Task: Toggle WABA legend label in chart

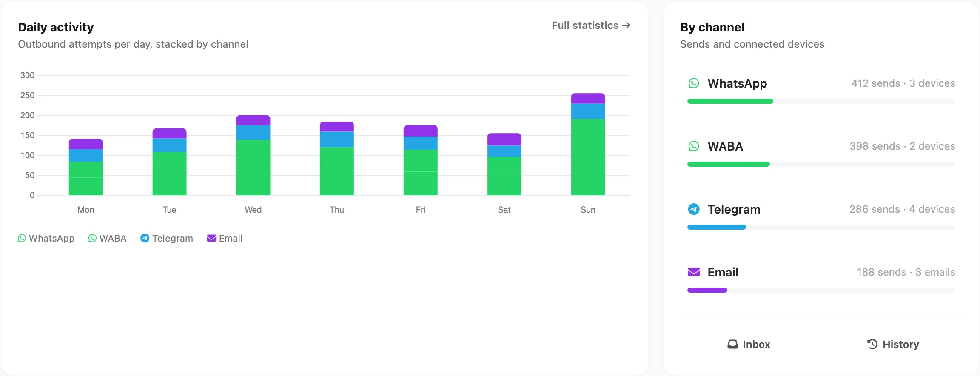Action: [x=113, y=238]
